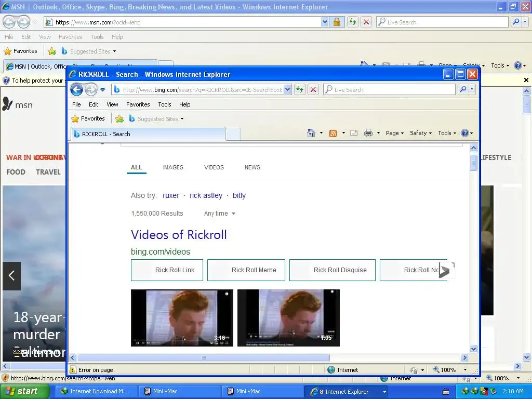This screenshot has width=532, height=399.
Task: Close the MSN information bar
Action: click(526, 80)
